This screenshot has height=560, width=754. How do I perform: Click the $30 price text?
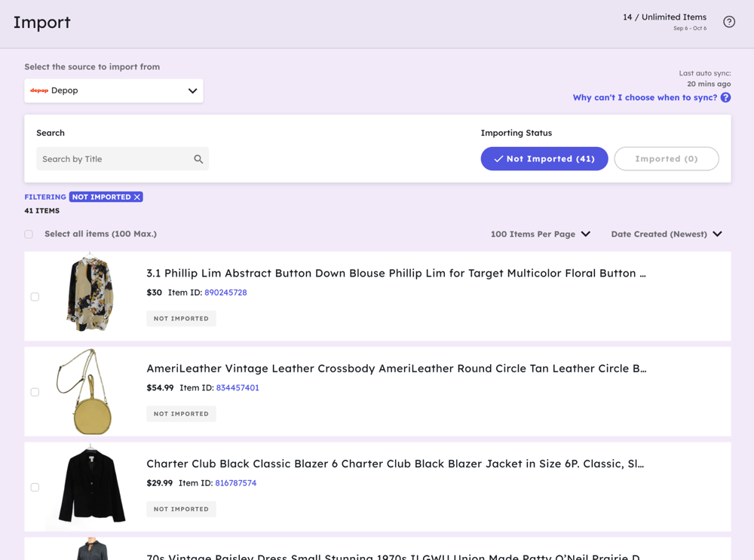[155, 292]
